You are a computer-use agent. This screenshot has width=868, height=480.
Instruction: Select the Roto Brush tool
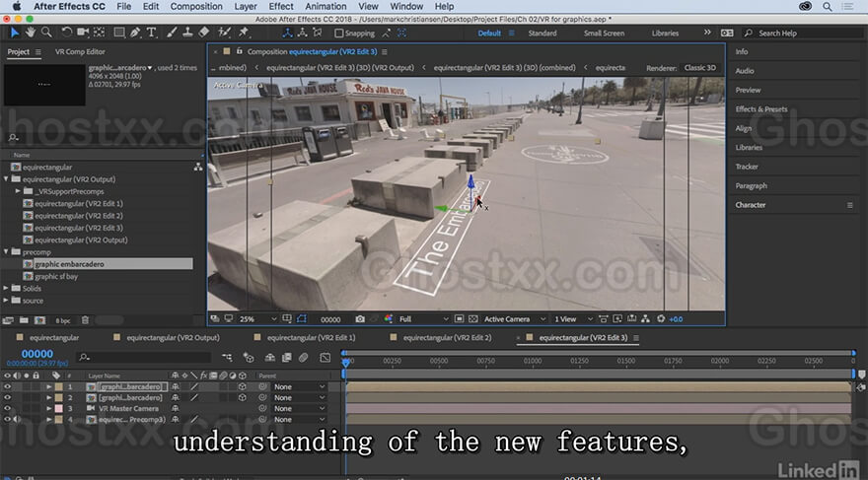tap(224, 33)
